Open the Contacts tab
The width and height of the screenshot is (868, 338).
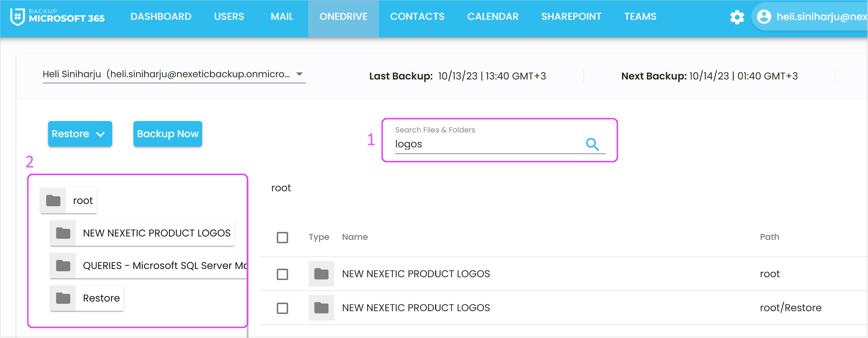click(x=417, y=16)
